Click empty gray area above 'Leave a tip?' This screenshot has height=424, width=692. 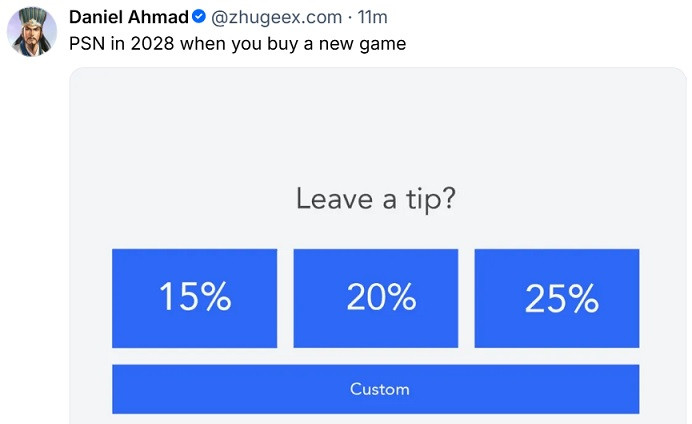click(x=376, y=124)
